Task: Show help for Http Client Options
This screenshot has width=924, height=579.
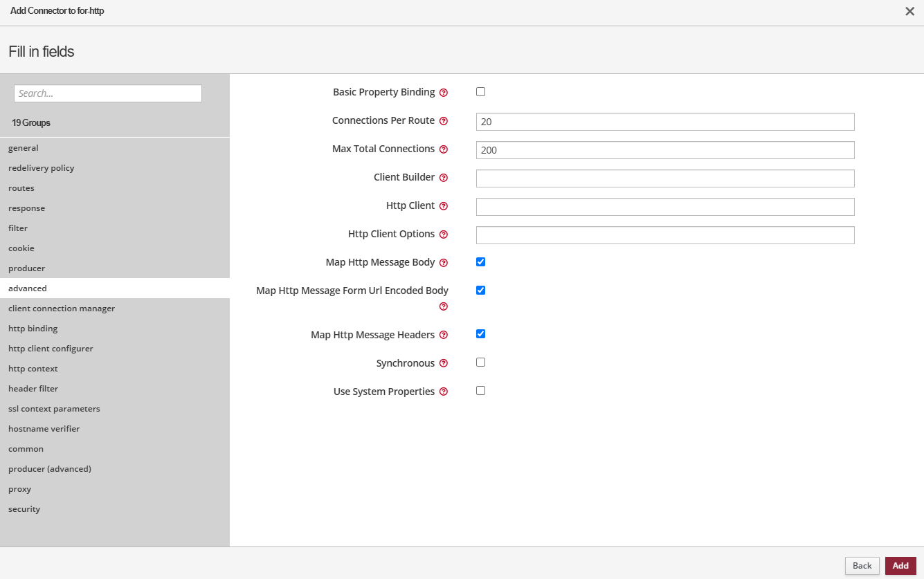Action: [x=444, y=235]
